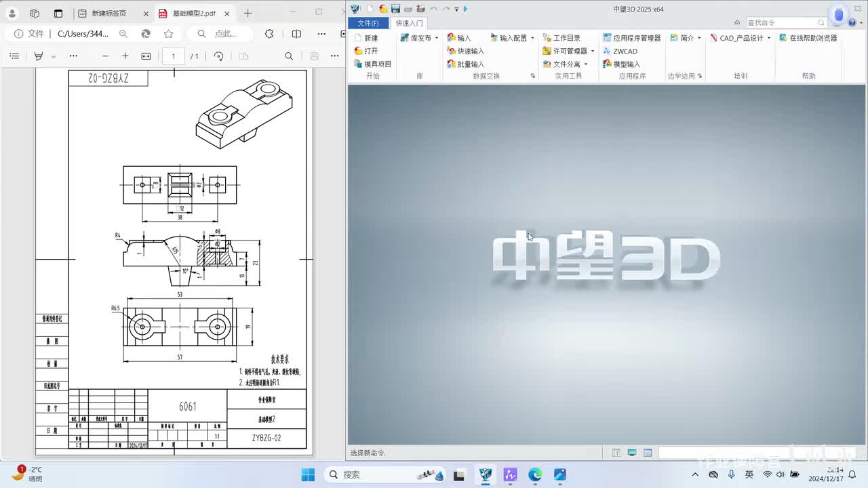868x488 pixels.
Task: Open the PDF table of contents sidebar
Action: 14,56
